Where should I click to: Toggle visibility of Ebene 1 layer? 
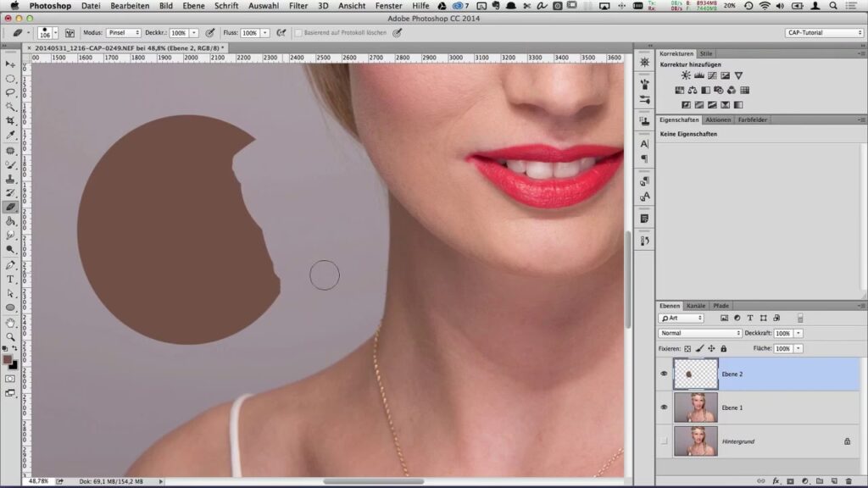coord(665,408)
